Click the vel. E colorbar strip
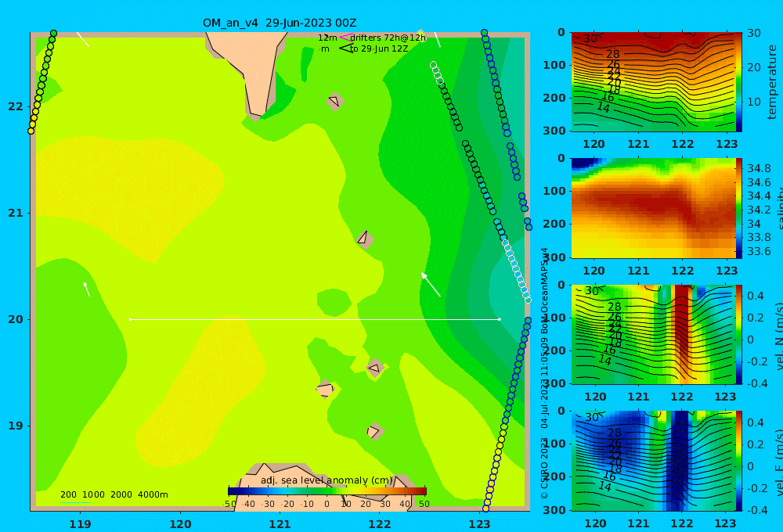This screenshot has width=783, height=532. tap(739, 461)
